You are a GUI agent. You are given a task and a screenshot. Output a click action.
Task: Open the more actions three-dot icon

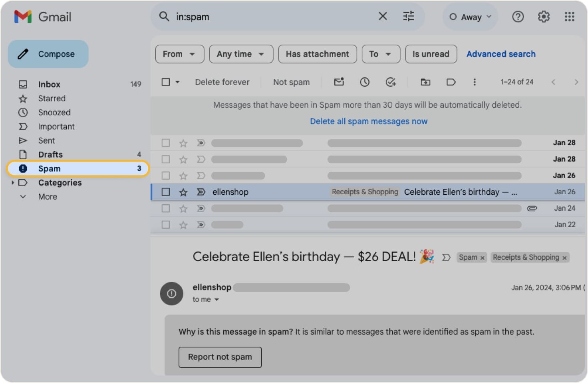pos(475,82)
